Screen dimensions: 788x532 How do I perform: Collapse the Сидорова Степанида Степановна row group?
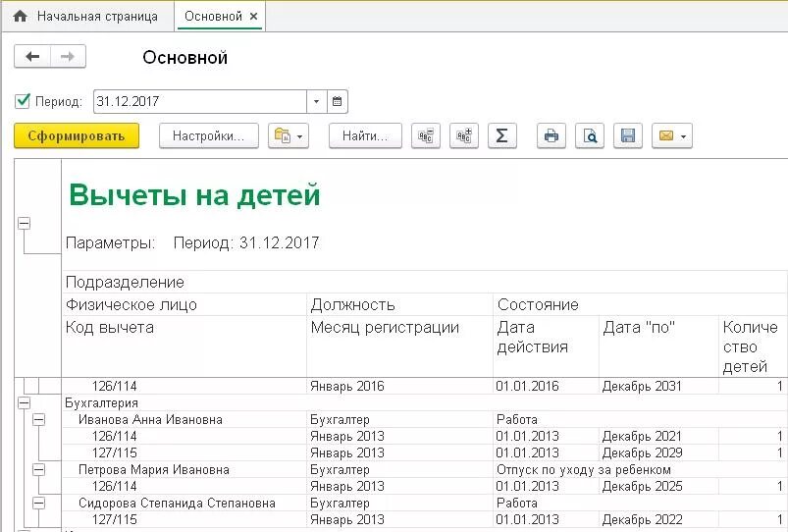38,503
